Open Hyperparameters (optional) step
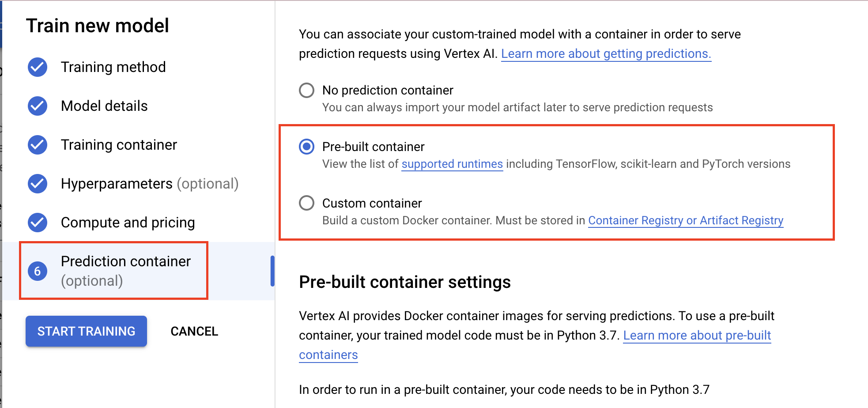Screen dimensions: 868x408 (x=149, y=184)
